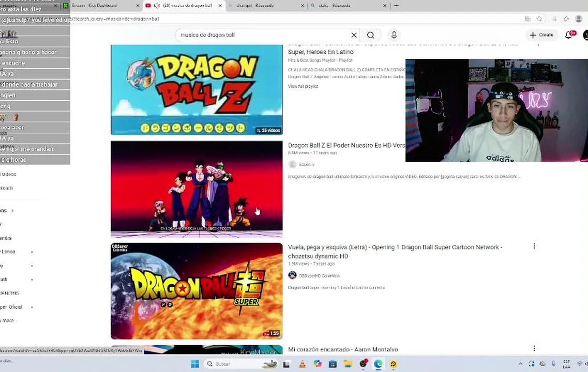This screenshot has width=588, height=372.
Task: Open the Create menu button
Action: [x=541, y=35]
